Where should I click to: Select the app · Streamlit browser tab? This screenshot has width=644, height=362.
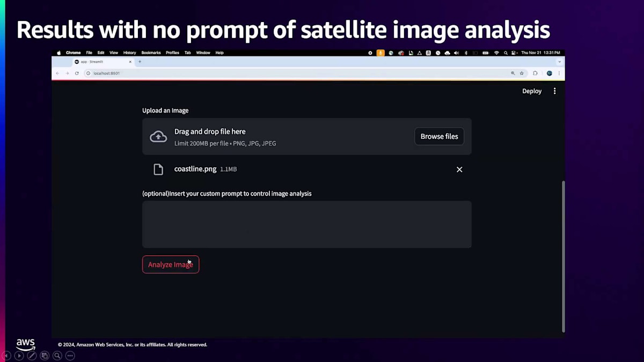click(x=102, y=62)
